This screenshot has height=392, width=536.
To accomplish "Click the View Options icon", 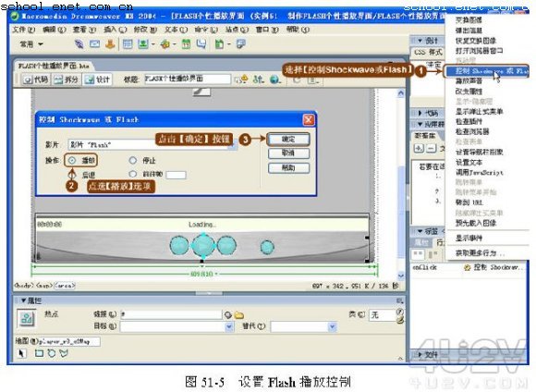I will (312, 80).
